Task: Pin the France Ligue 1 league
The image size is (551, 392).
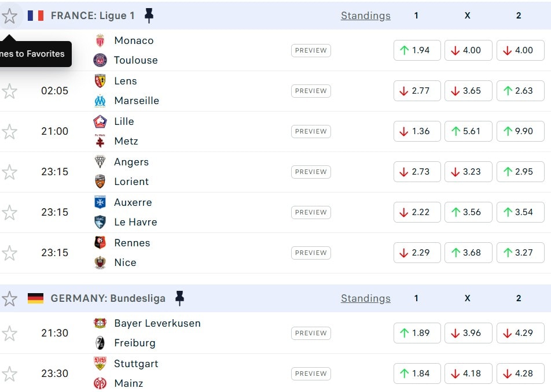Action: 149,16
